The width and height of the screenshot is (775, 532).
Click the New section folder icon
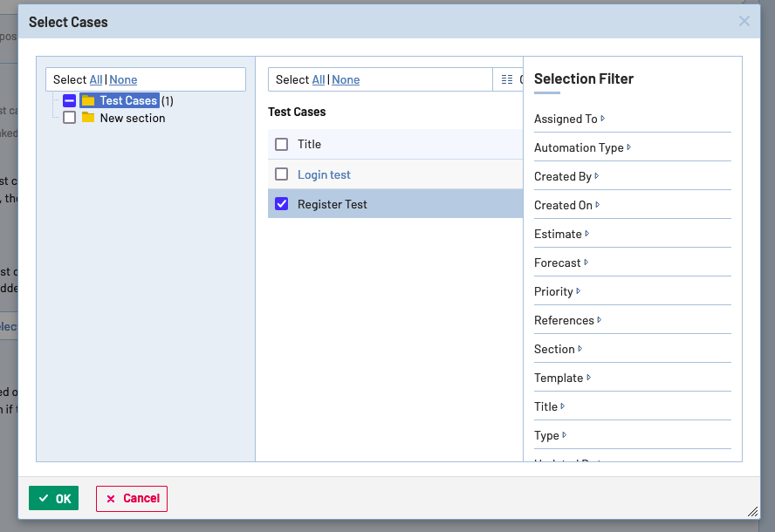click(88, 118)
